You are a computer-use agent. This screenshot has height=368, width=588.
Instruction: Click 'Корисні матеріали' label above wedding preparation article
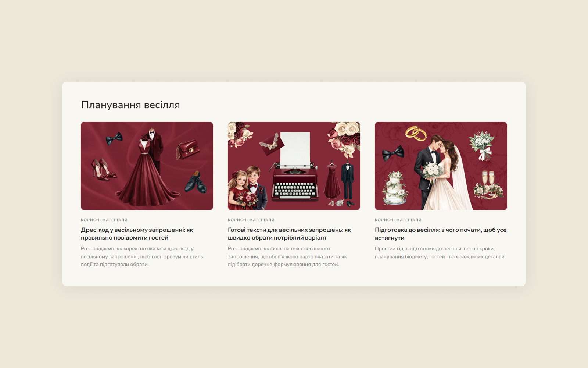(398, 220)
